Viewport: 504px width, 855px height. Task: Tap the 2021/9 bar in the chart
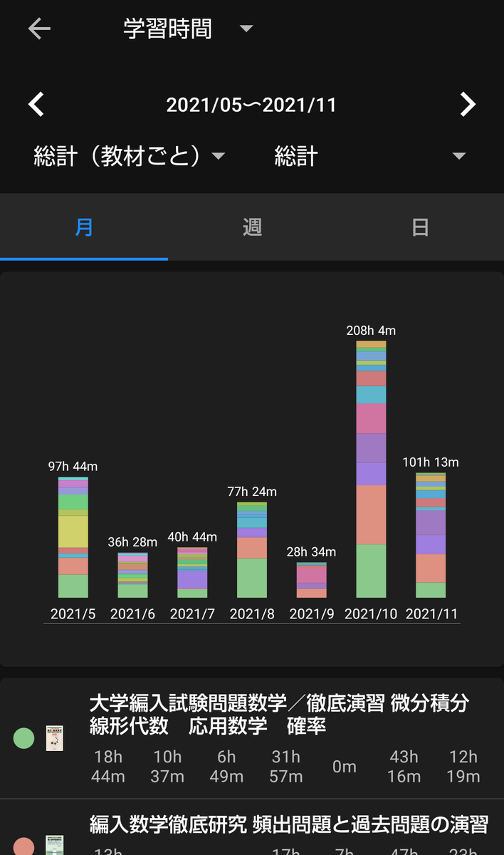[x=312, y=580]
